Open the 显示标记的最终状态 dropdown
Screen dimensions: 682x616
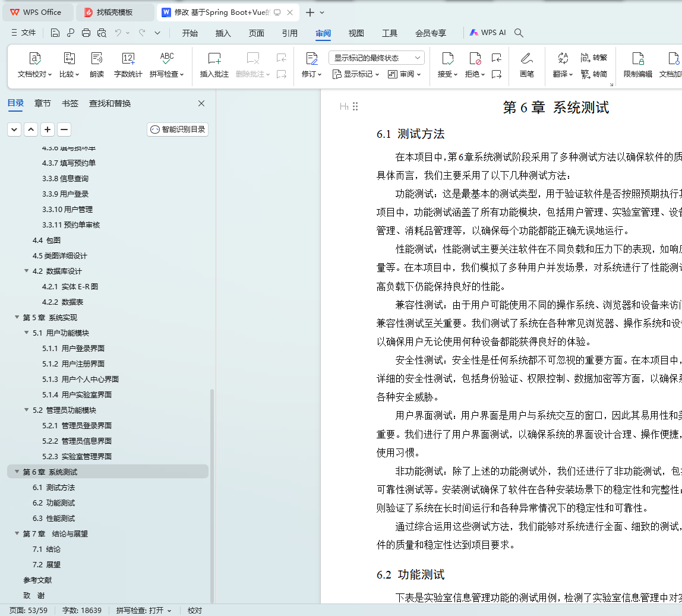coord(376,58)
